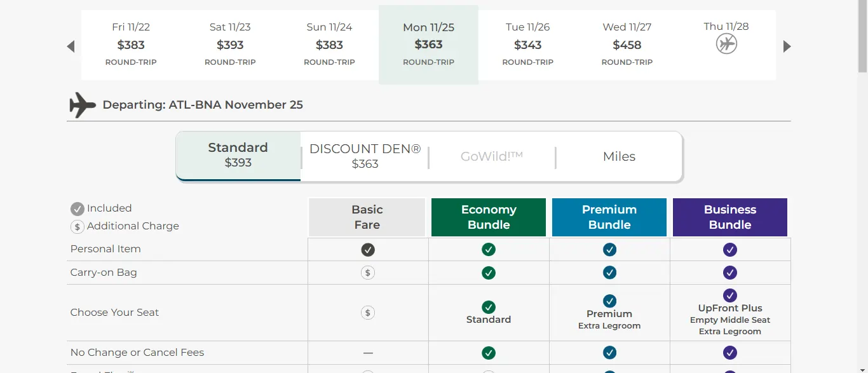Choose Thu 11/28 date
This screenshot has height=373, width=868.
coord(726,44)
